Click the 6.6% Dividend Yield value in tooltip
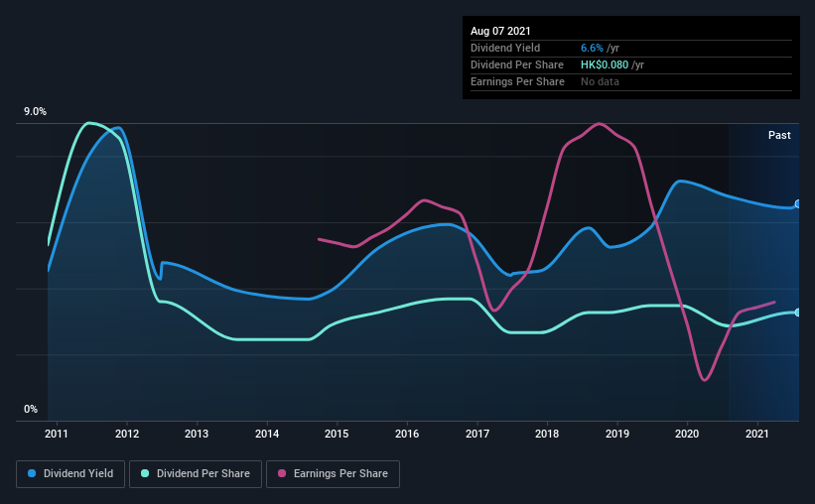815x504 pixels. [592, 48]
